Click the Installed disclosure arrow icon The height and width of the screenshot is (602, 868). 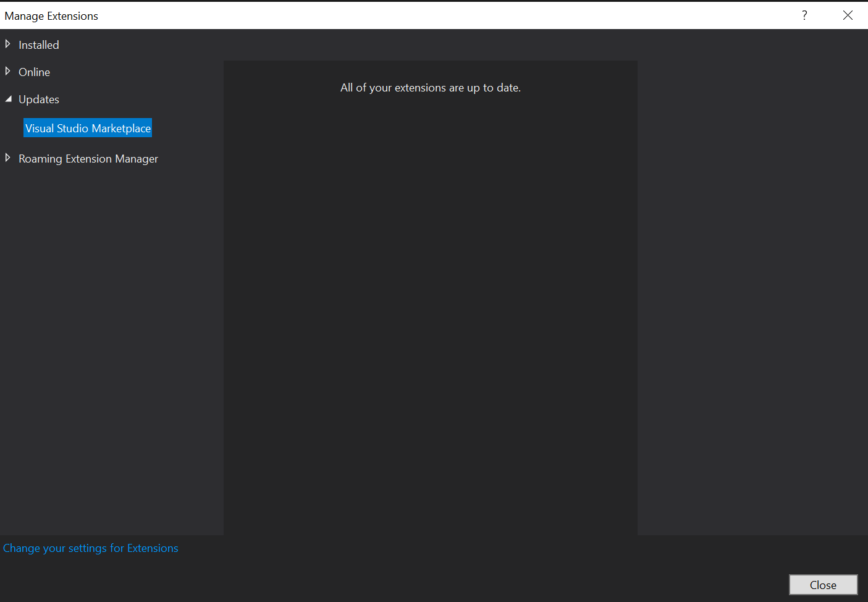[7, 43]
